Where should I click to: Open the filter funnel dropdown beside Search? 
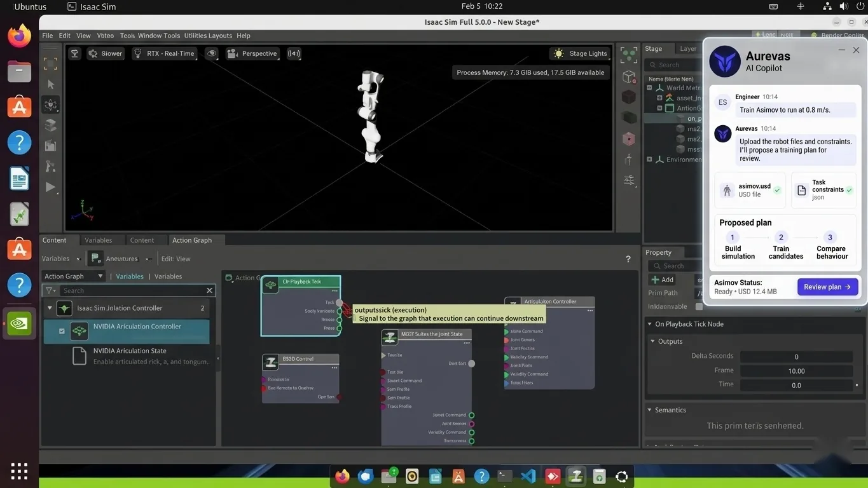51,290
